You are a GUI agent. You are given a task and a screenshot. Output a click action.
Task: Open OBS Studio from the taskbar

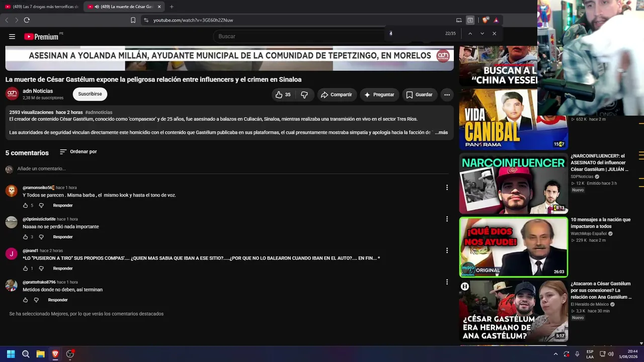click(x=70, y=354)
